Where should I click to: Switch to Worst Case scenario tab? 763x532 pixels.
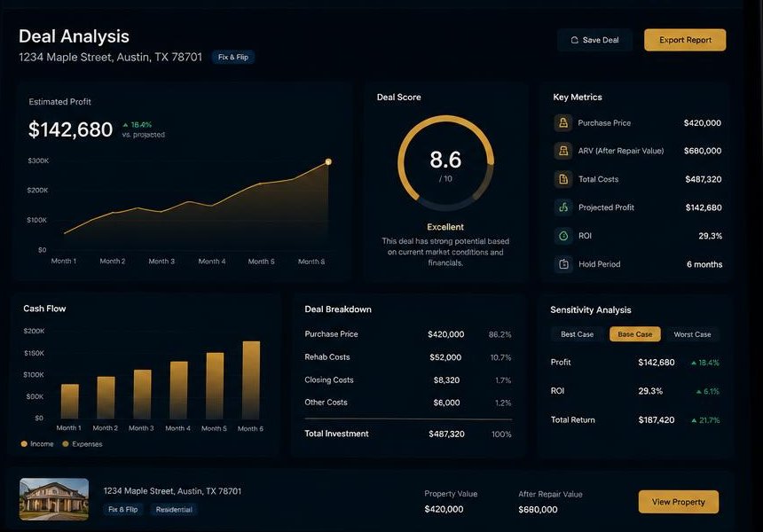[x=692, y=334]
